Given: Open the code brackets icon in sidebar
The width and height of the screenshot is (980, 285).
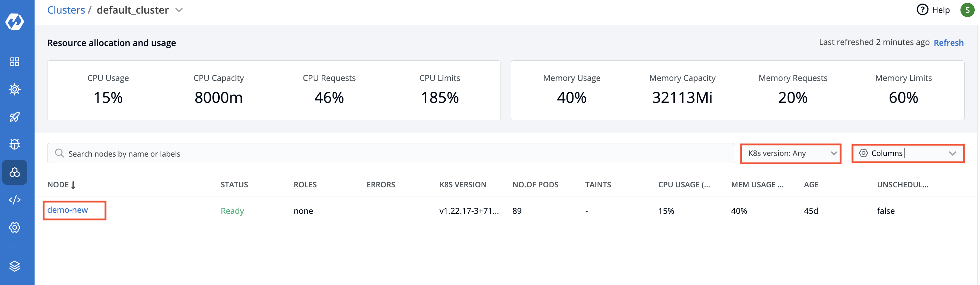Looking at the screenshot, I should point(15,200).
